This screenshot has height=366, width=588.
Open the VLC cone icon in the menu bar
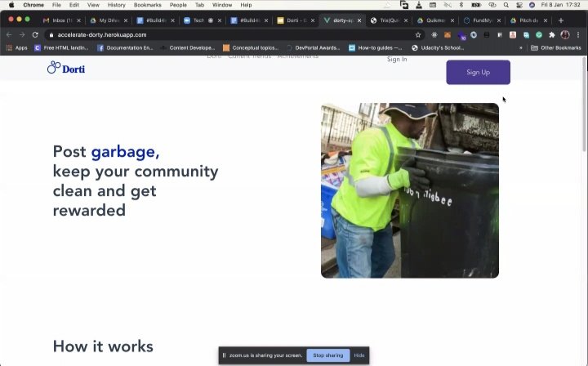coord(419,5)
